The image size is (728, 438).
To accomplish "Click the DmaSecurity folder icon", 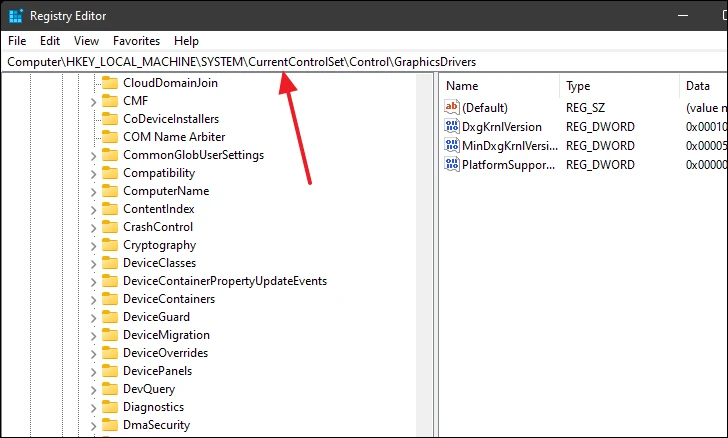I will coord(110,425).
